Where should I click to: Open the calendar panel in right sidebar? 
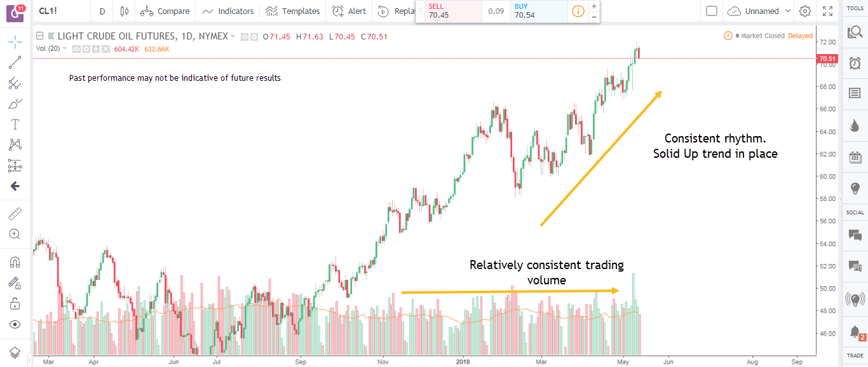coord(855,157)
